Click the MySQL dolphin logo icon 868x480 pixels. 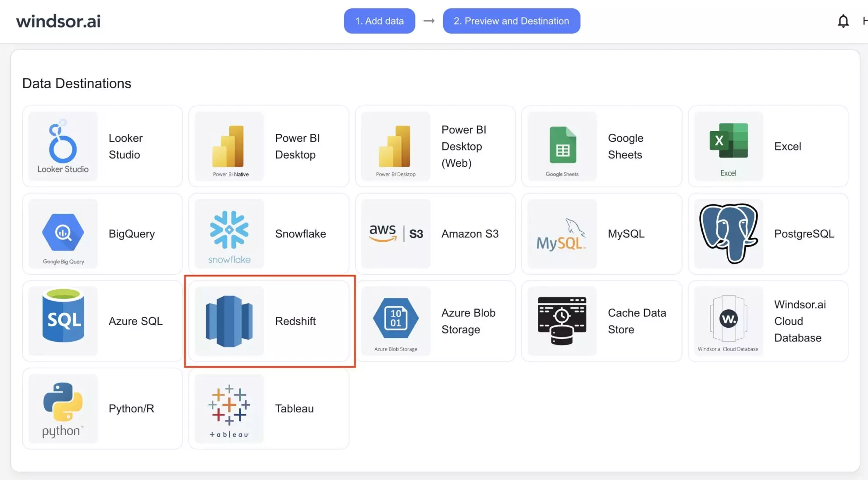click(562, 233)
